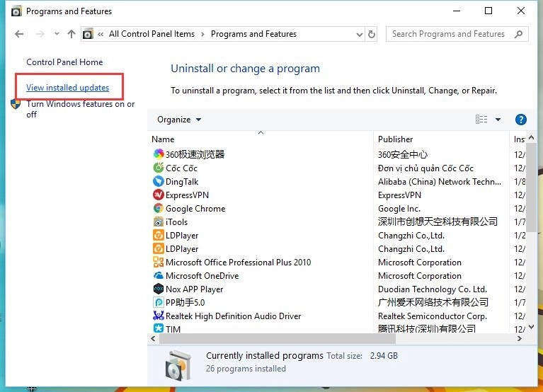Select the Google Chrome program name

(x=195, y=209)
